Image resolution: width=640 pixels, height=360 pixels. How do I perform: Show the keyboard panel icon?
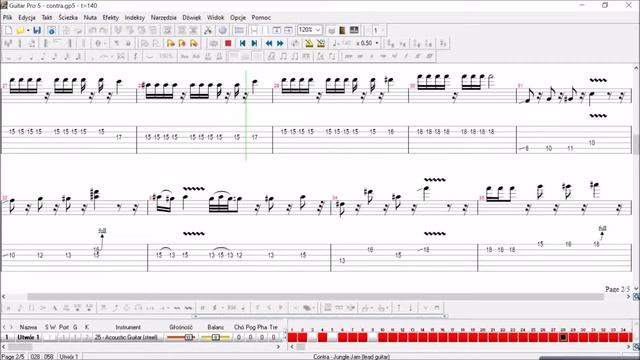click(354, 31)
